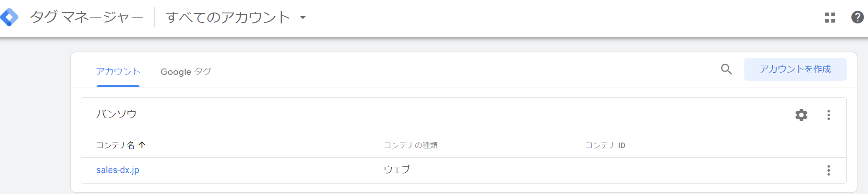Click the コンテナの種類 column header
This screenshot has height=194, width=868.
tap(411, 145)
